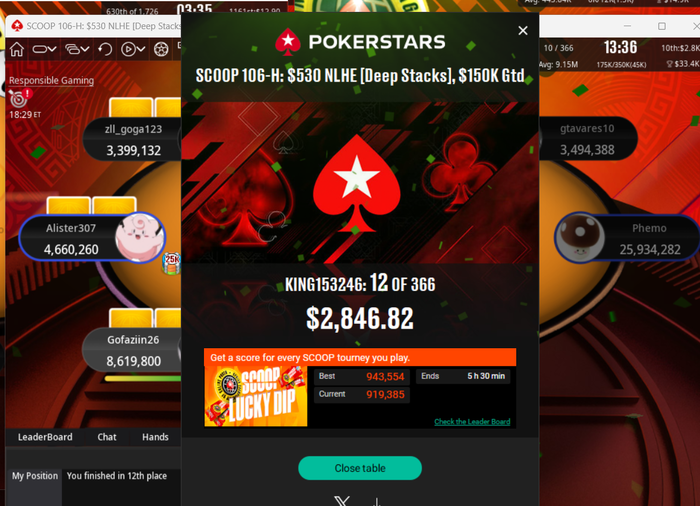
Task: Click the Close table button
Action: pos(360,468)
